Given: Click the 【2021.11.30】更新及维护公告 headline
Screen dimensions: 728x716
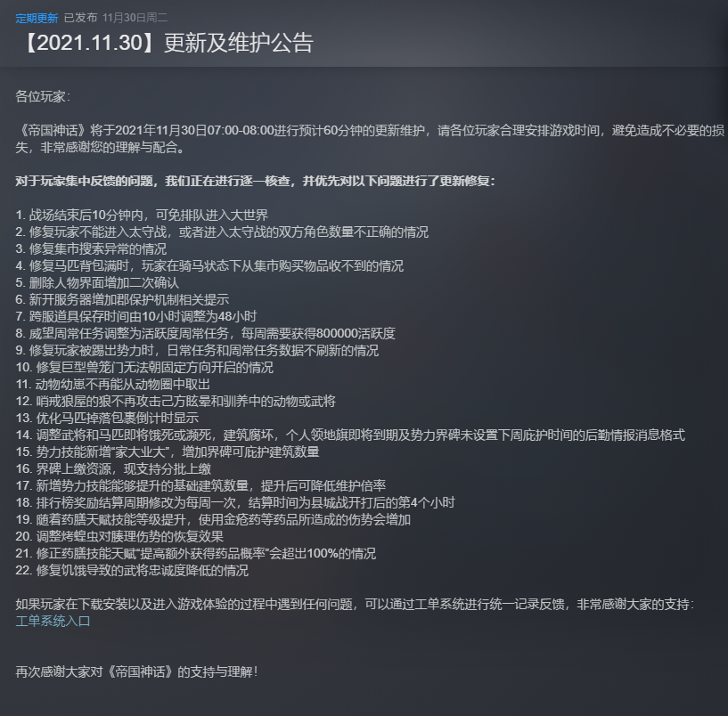Looking at the screenshot, I should click(168, 43).
